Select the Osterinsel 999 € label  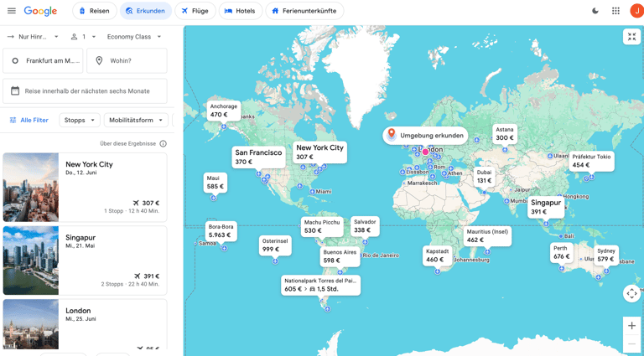coord(275,245)
